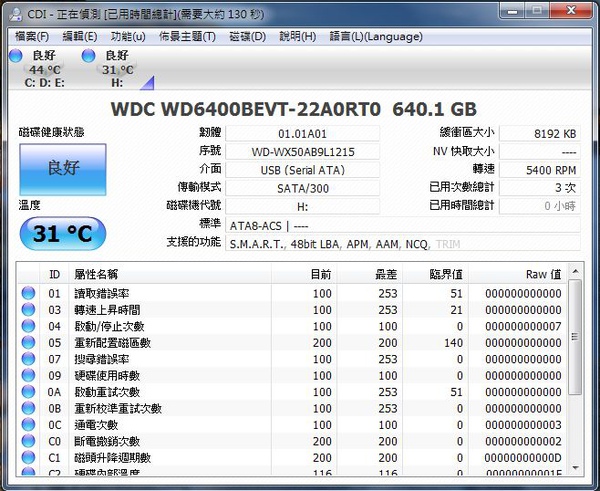Click the serial number field WD-WX50AB9L1215
Screen dimensions: 600x491
click(x=302, y=152)
